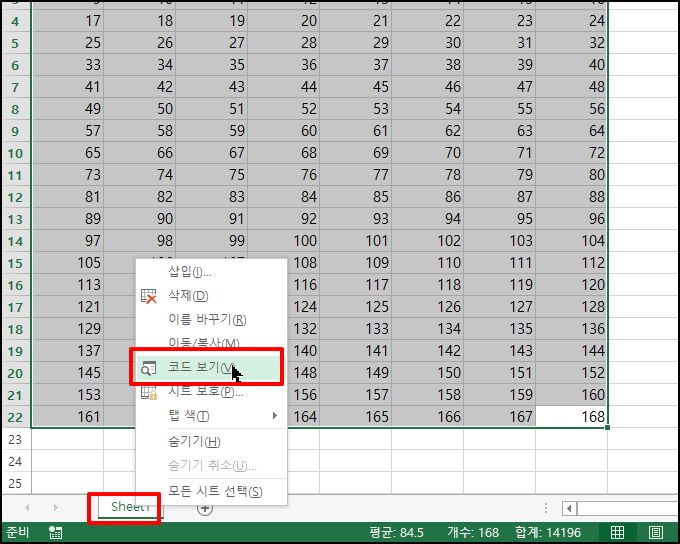The height and width of the screenshot is (544, 680).
Task: Expand the 탭 색(T) submenu arrow
Action: (x=275, y=416)
